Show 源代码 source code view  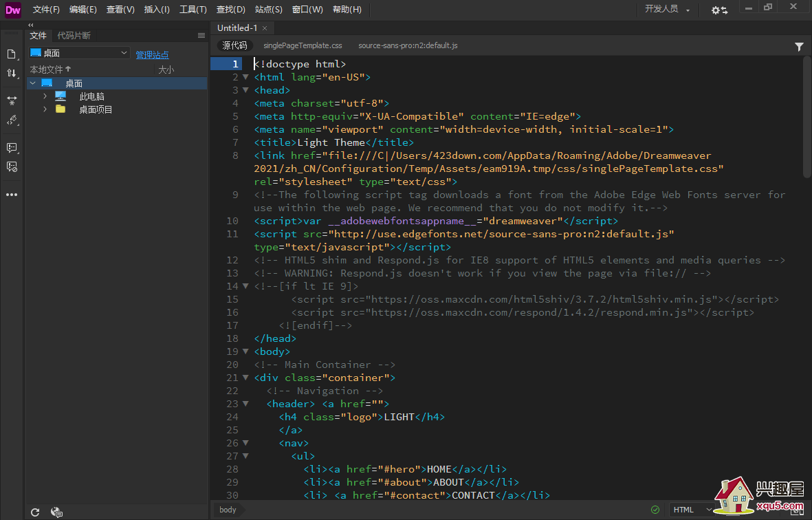[234, 45]
